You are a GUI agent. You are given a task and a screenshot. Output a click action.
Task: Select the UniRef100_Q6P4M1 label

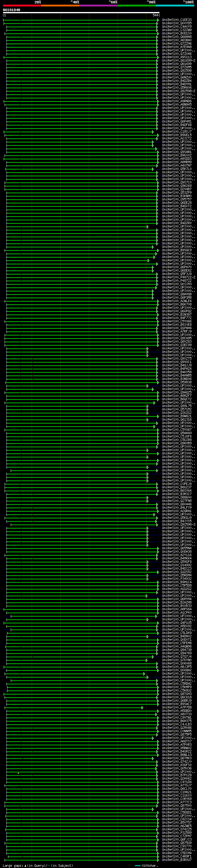pyautogui.click(x=176, y=122)
